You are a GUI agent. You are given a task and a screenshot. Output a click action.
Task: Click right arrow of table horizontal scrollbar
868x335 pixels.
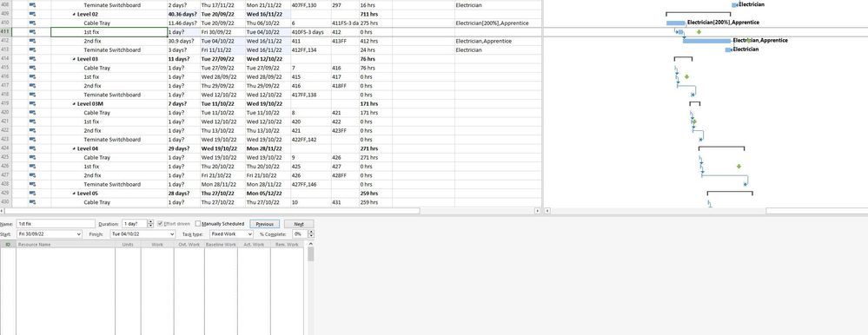[x=538, y=211]
